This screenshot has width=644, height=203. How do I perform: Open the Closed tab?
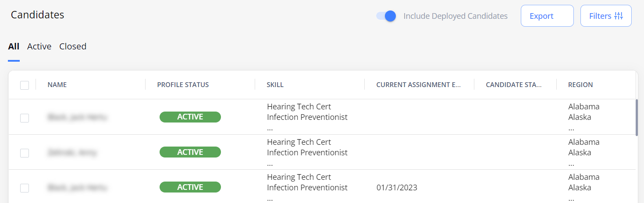click(x=73, y=46)
